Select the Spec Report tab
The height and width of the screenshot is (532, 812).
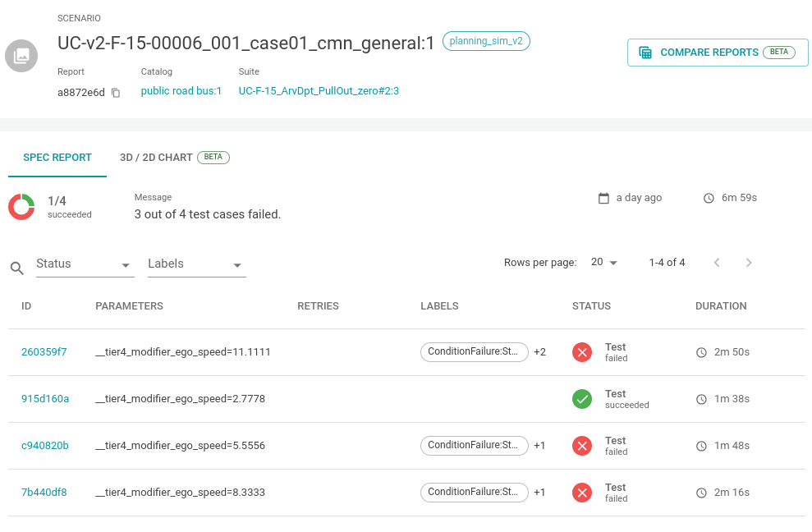click(x=57, y=158)
